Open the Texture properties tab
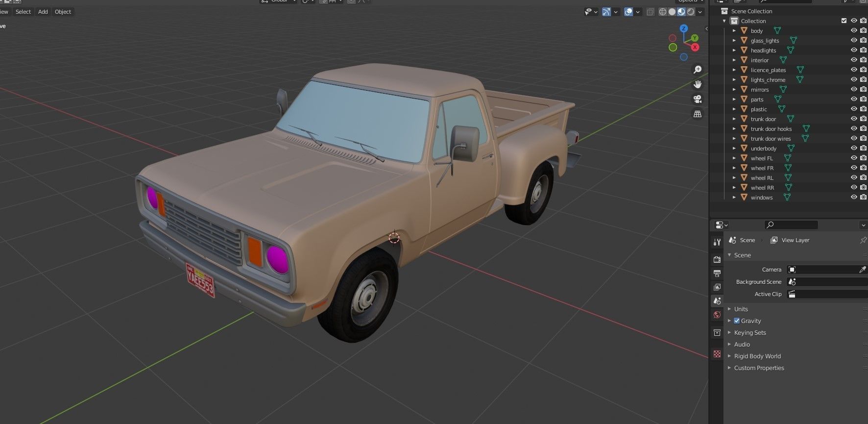The height and width of the screenshot is (424, 868). pyautogui.click(x=717, y=354)
